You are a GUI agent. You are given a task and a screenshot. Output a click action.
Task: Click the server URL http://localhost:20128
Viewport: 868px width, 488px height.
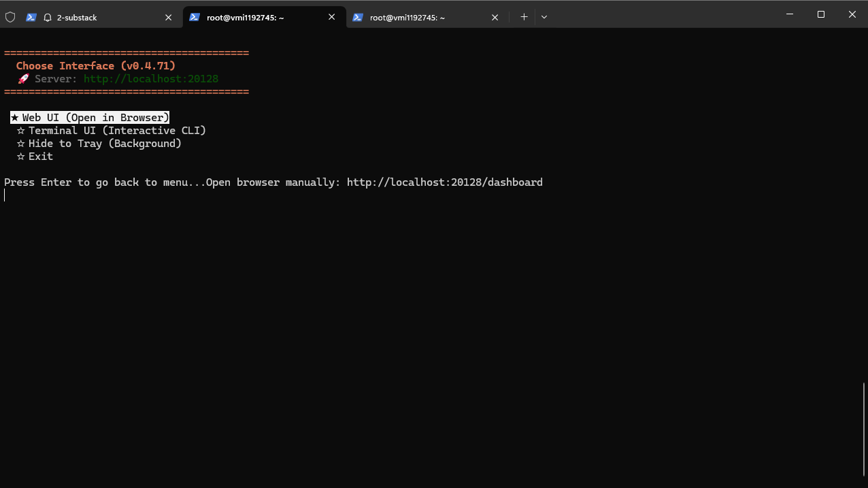pos(151,79)
